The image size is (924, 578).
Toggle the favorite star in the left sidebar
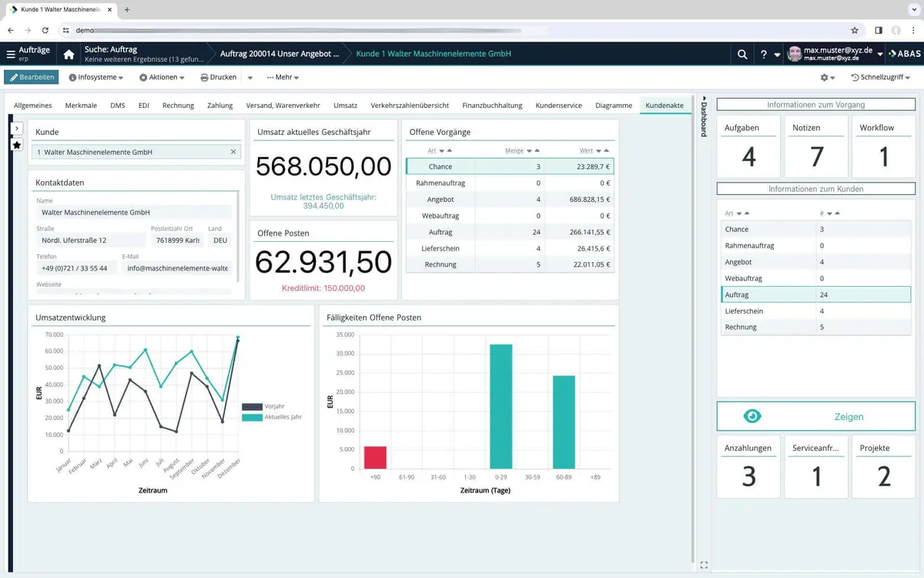(x=17, y=144)
